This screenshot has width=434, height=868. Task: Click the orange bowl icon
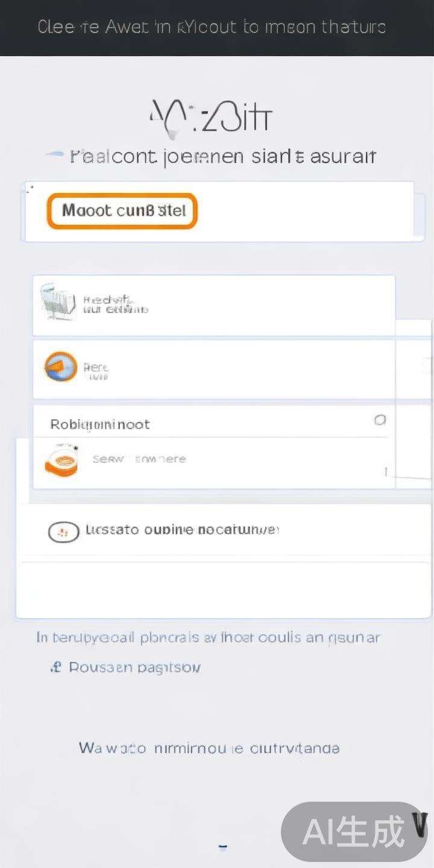(x=61, y=461)
